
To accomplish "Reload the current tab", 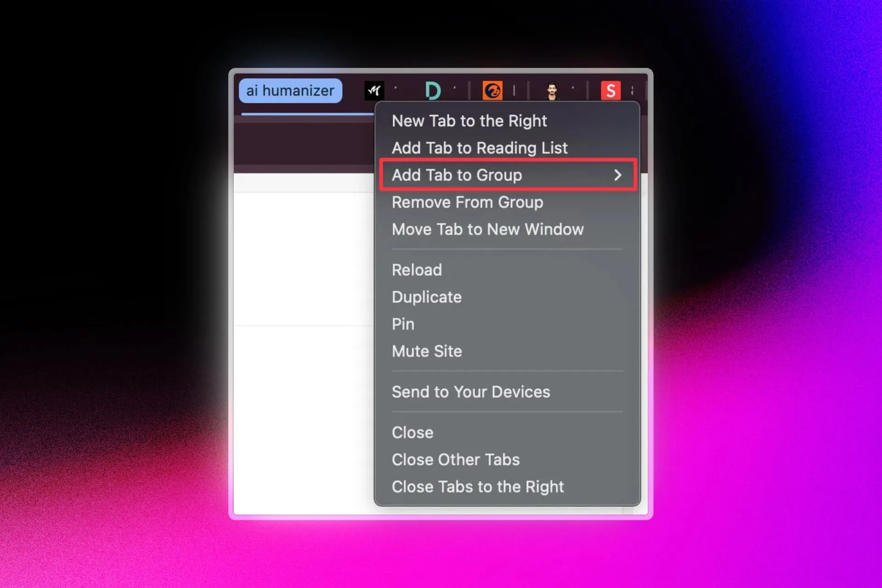I will click(x=417, y=270).
